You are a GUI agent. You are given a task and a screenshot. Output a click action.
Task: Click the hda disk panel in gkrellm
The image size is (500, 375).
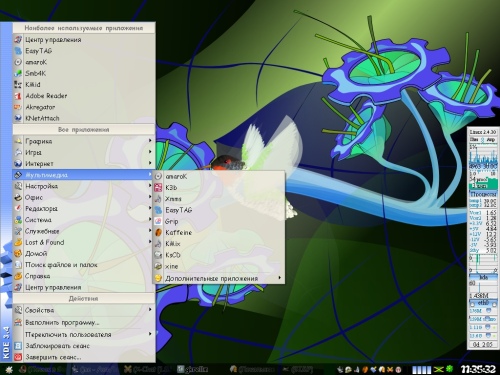tap(483, 278)
